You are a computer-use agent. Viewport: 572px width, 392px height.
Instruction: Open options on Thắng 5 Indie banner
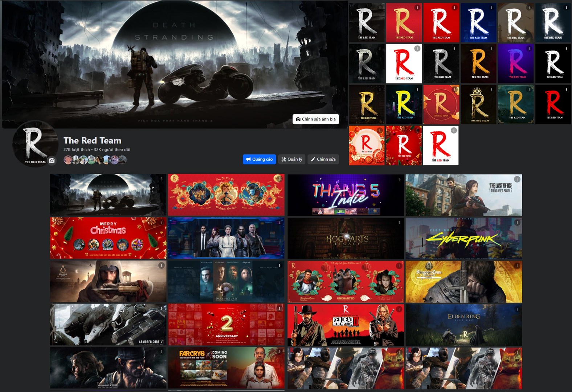[399, 179]
